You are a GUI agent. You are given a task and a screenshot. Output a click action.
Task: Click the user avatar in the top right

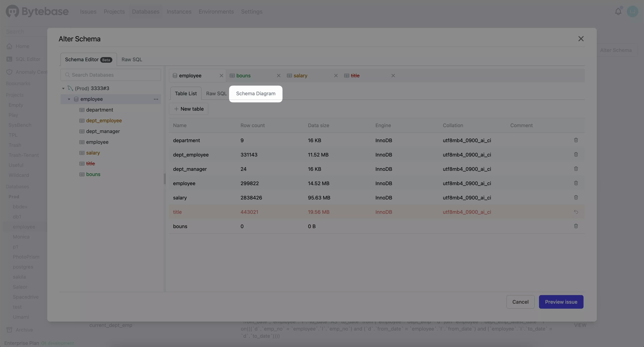tap(633, 11)
